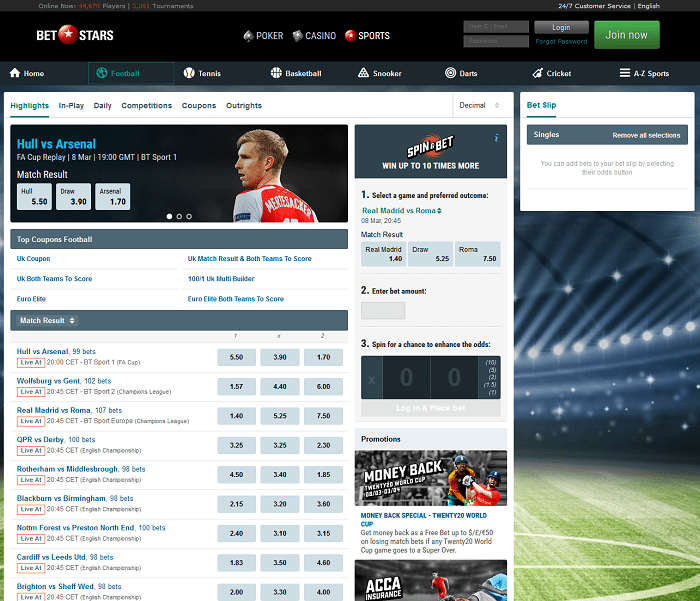Open Spin & Bet info icon
The image size is (700, 601).
click(x=496, y=138)
